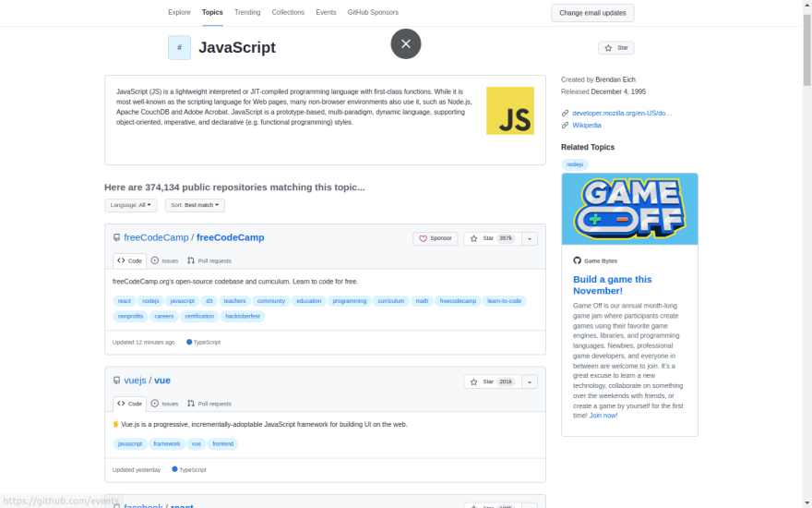The width and height of the screenshot is (812, 508).
Task: Click the link icon beside developer.mozilla.org
Action: point(565,113)
